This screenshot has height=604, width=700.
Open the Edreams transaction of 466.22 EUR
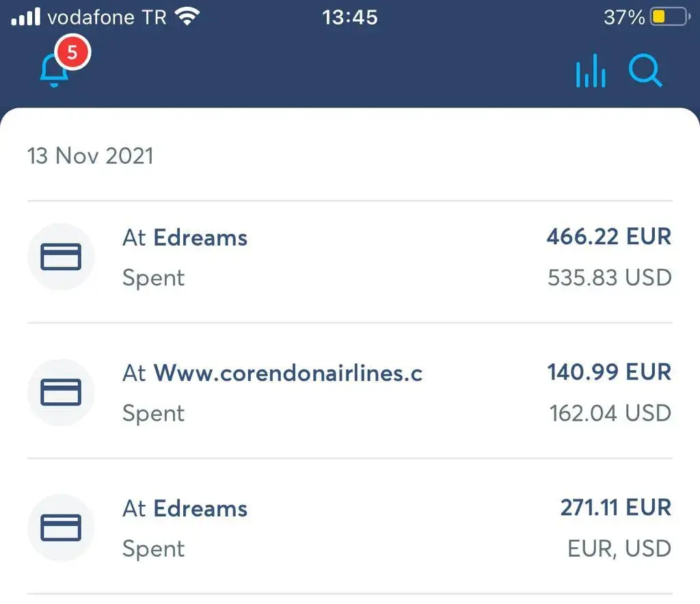[200, 238]
